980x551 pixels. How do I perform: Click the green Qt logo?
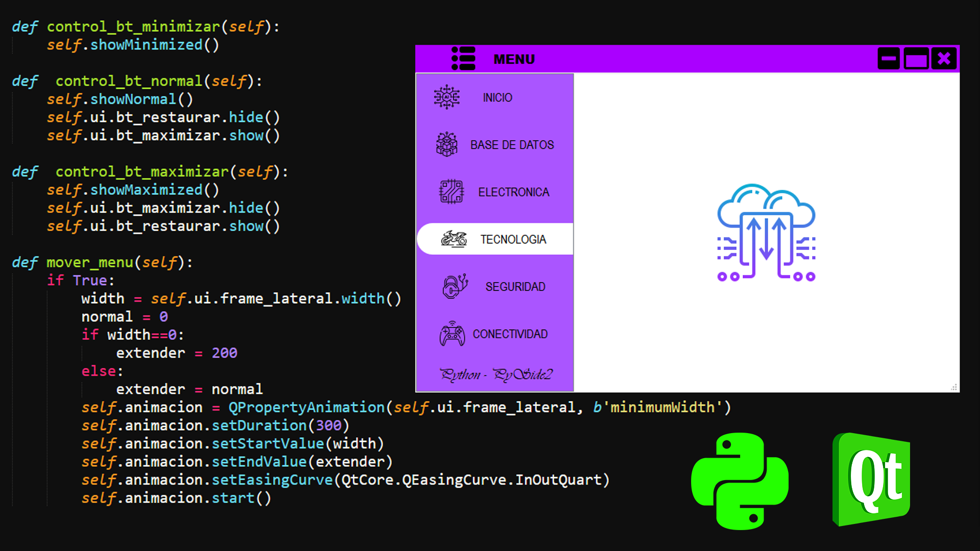(x=871, y=480)
